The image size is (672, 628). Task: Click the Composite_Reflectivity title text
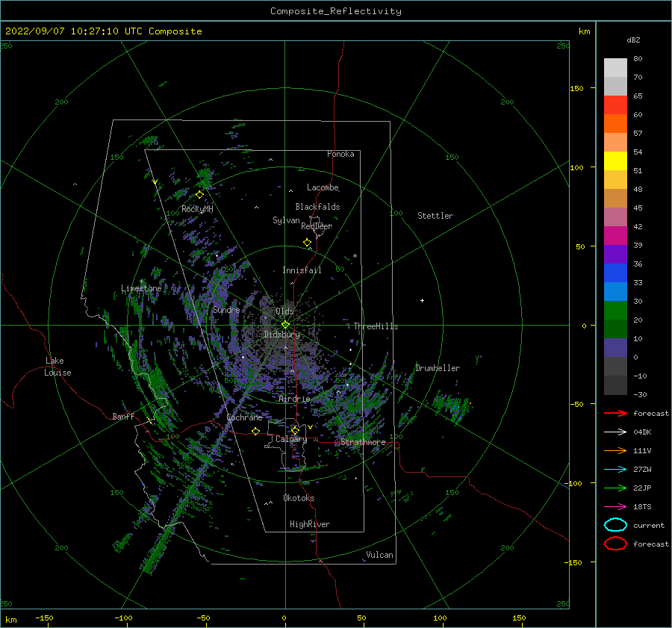(x=336, y=11)
